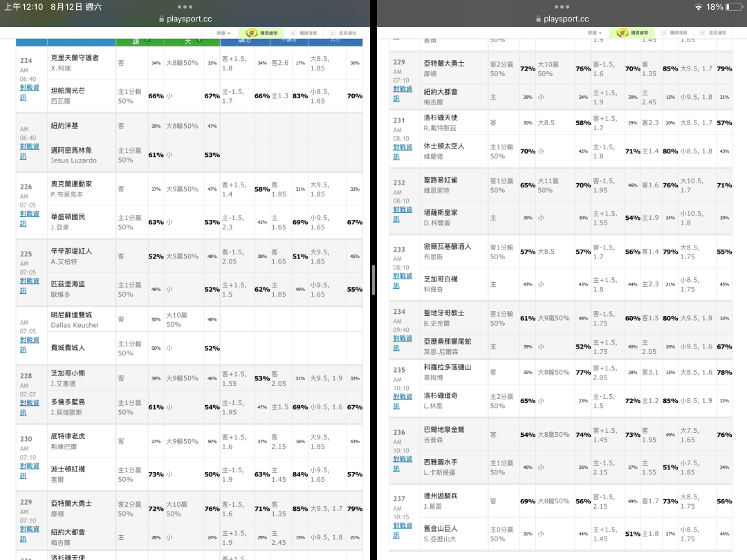Click 舊金山巨人 team name
747x560 pixels.
(441, 529)
